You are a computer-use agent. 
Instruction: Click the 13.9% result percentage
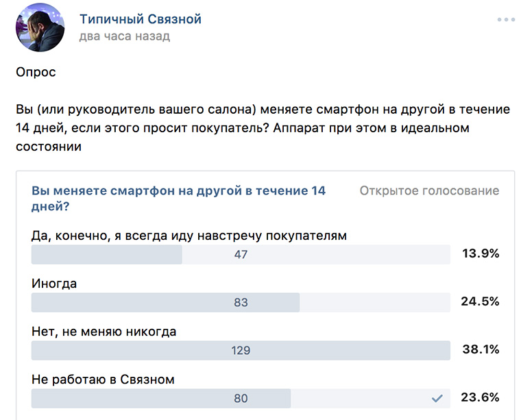click(x=480, y=254)
